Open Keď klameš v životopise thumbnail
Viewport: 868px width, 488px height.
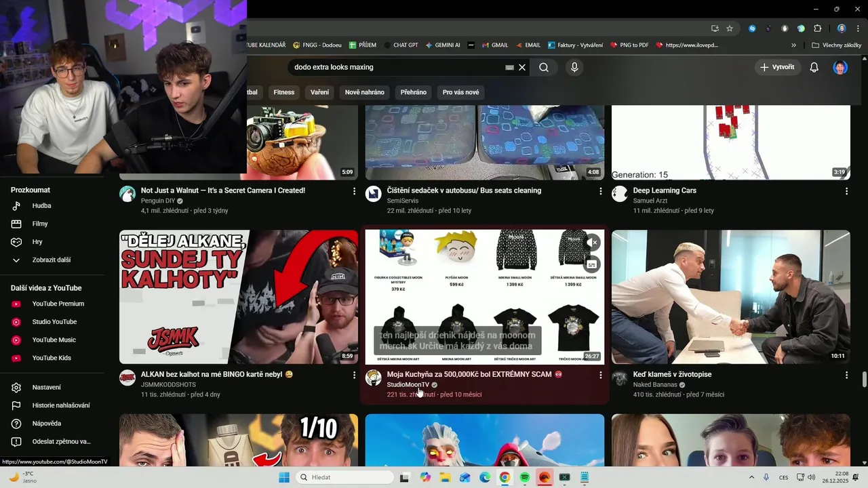pos(731,297)
